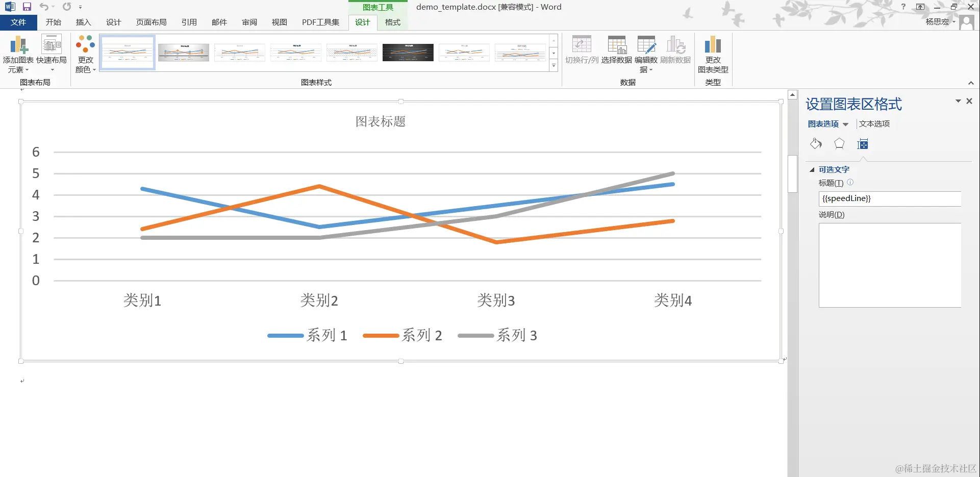This screenshot has height=477, width=980.
Task: Open the Effects pentagon icon tab
Action: click(839, 144)
